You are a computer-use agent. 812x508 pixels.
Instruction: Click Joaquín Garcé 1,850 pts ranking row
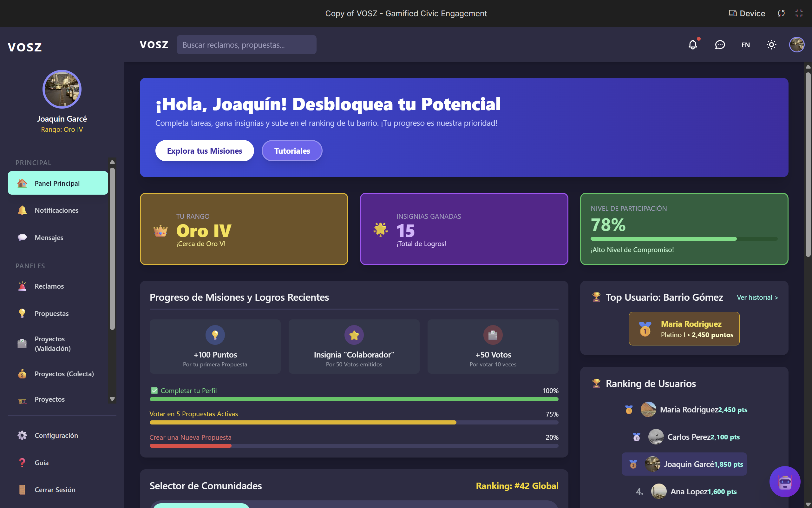tap(684, 464)
